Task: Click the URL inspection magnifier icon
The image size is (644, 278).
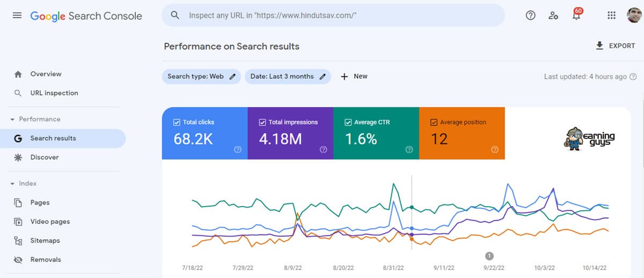Action: coord(18,93)
